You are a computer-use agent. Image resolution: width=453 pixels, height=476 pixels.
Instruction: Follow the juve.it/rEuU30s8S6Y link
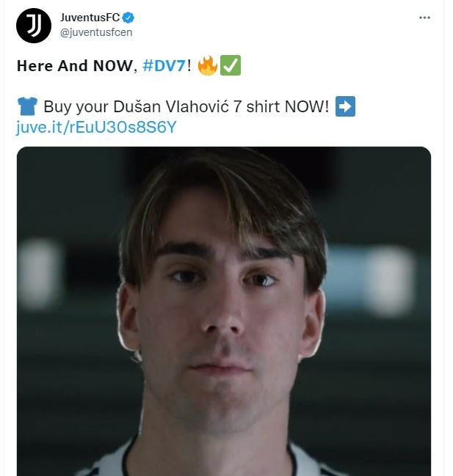(x=96, y=127)
